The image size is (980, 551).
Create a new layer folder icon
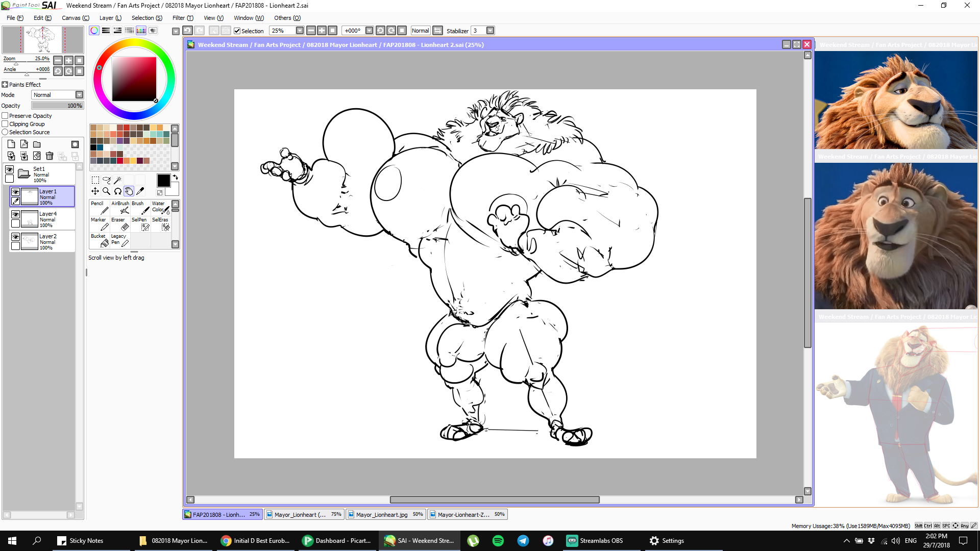click(x=37, y=144)
